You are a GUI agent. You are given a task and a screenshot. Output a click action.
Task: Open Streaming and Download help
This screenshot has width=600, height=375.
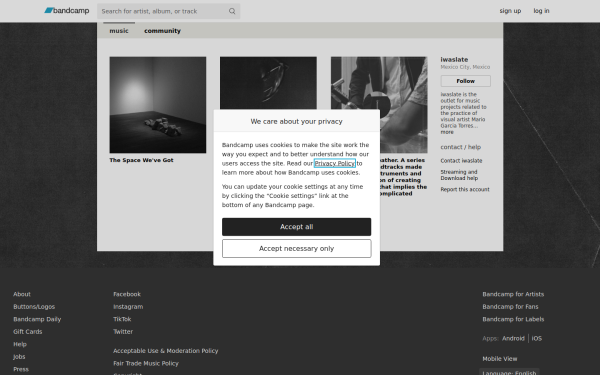point(459,175)
